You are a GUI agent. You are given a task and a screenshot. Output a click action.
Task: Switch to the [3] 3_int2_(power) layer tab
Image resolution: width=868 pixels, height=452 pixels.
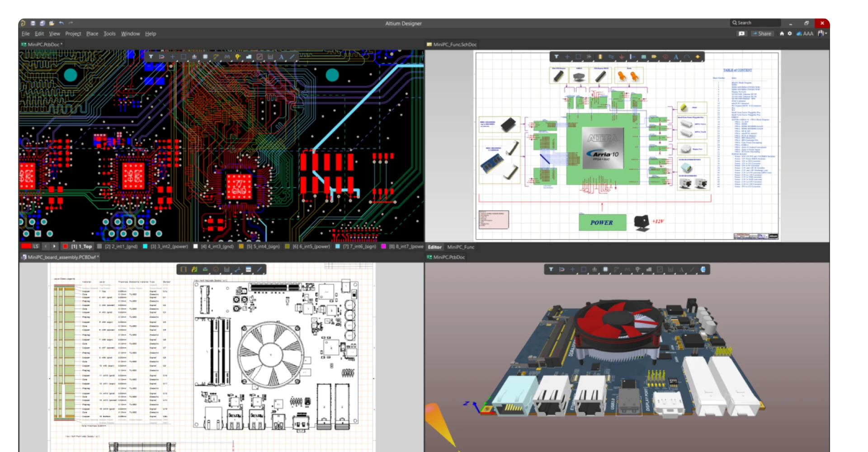pos(165,246)
